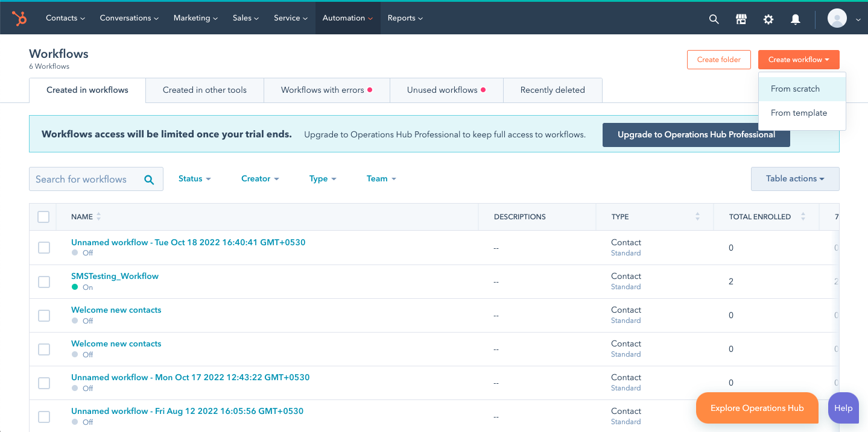Choose From scratch in Create workflow menu

click(802, 89)
